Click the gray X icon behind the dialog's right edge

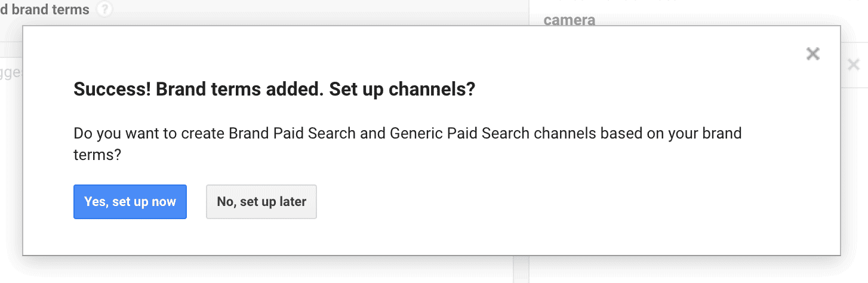tap(854, 64)
